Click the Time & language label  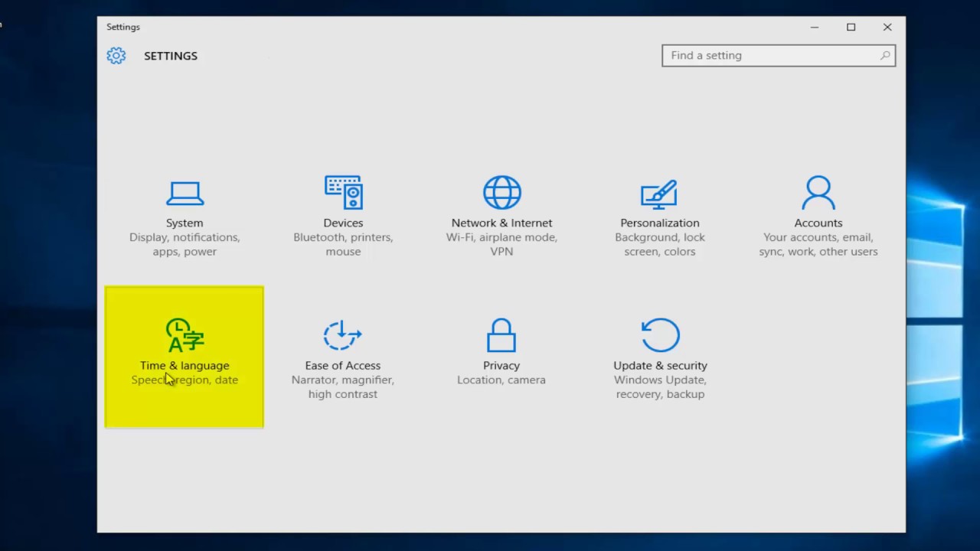click(185, 365)
